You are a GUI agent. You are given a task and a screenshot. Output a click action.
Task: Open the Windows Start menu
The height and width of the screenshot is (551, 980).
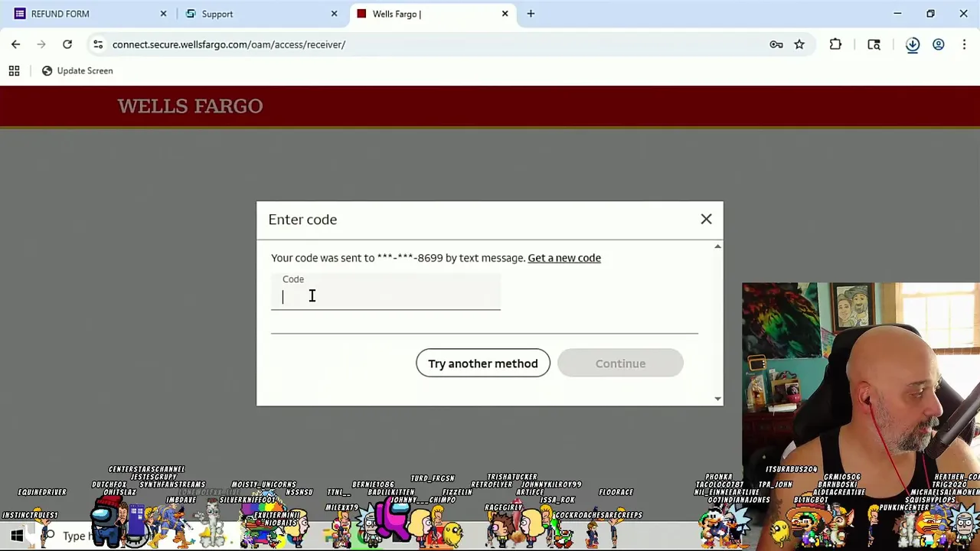[x=16, y=536]
